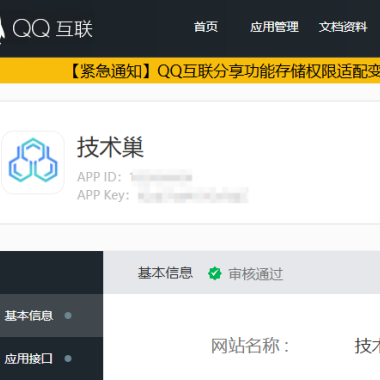
Task: Click the 技术巢 hexagon app icon
Action: pyautogui.click(x=33, y=162)
